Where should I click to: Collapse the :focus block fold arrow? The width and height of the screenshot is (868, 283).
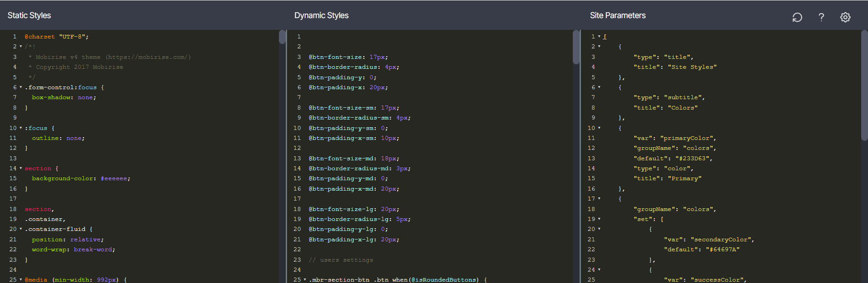point(21,128)
